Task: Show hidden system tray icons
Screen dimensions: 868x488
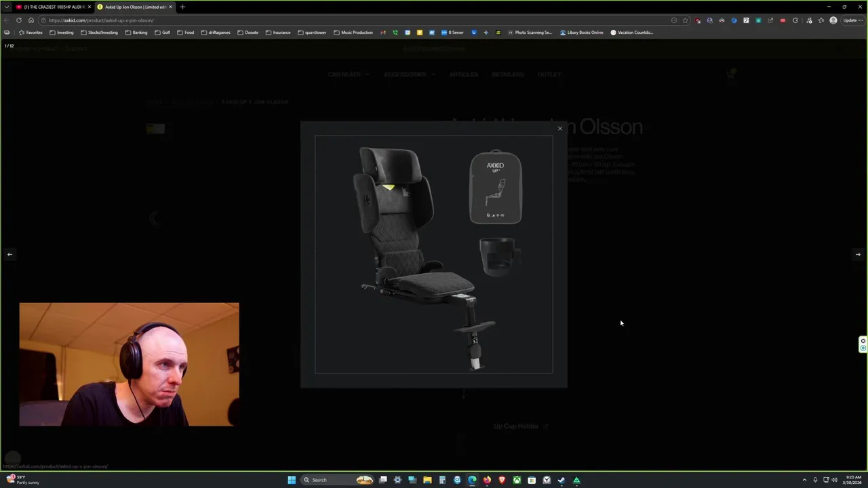Action: click(x=804, y=480)
